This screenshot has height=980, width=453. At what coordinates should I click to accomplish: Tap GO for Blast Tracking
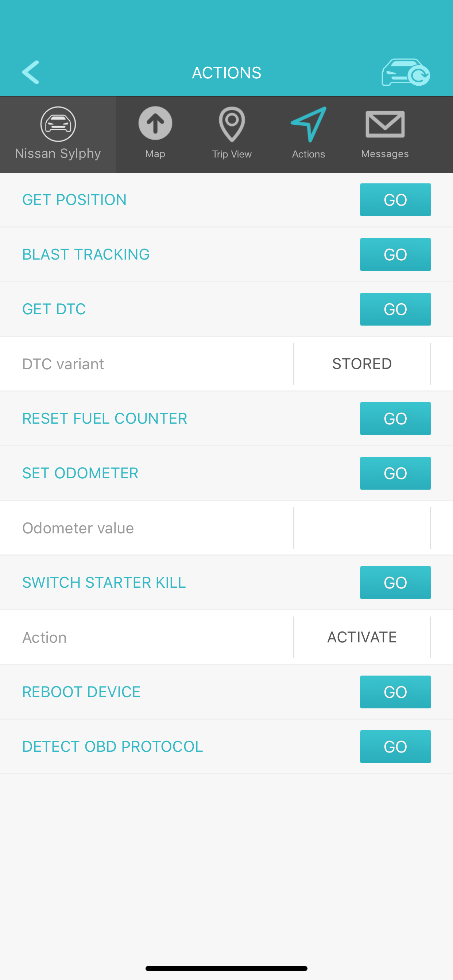(395, 254)
